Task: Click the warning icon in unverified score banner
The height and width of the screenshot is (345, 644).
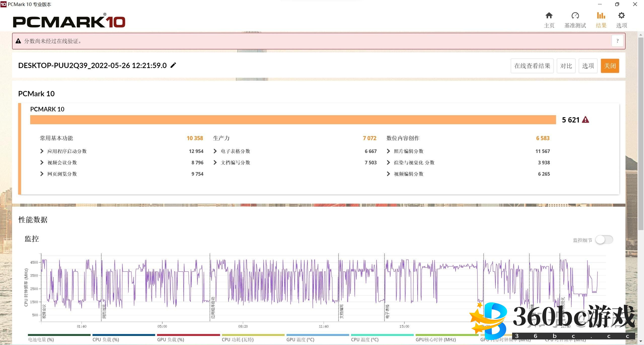Action: pos(18,41)
